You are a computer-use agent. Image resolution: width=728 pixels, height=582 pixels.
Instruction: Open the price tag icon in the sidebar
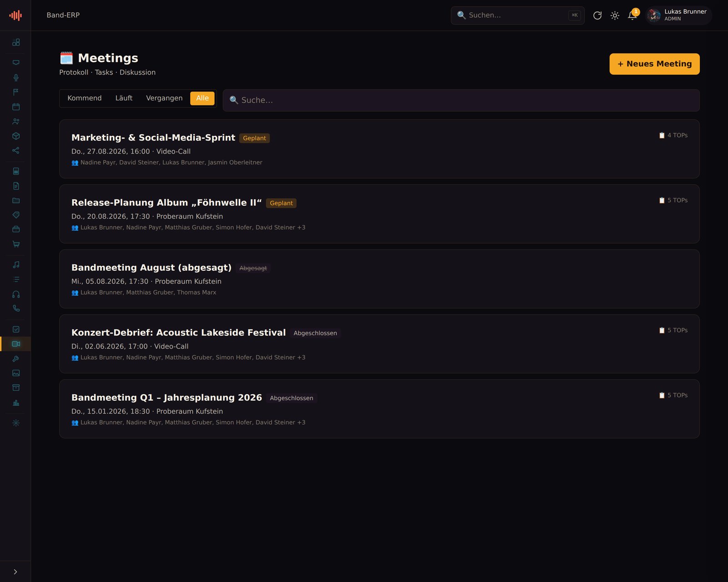(16, 215)
